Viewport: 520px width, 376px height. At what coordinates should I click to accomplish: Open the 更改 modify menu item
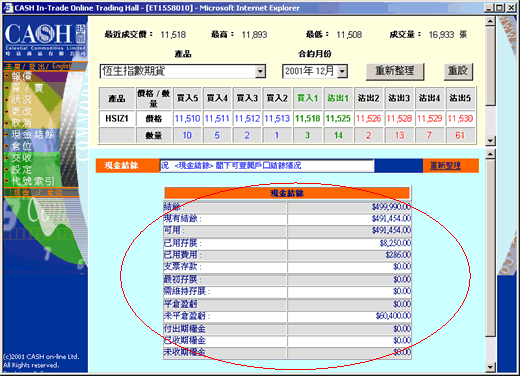[x=22, y=111]
